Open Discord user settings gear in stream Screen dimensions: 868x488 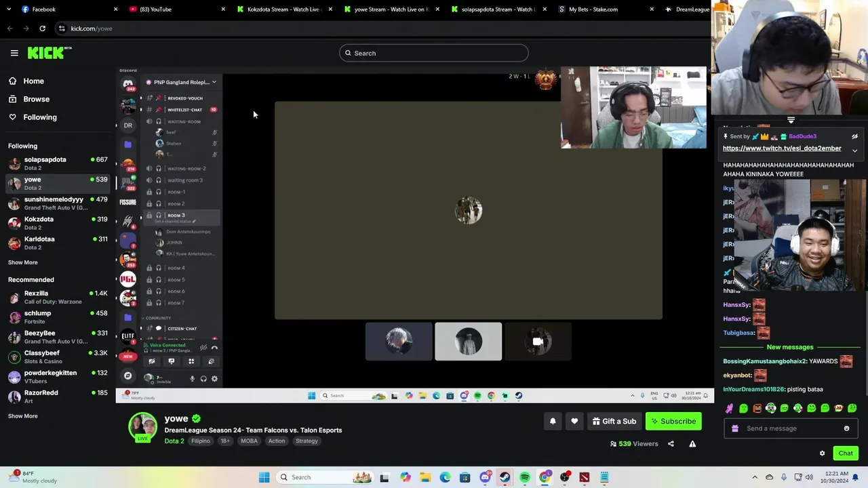(x=214, y=379)
